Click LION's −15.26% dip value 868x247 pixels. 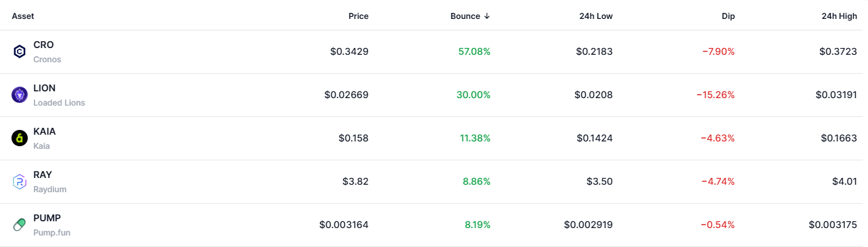click(x=715, y=95)
